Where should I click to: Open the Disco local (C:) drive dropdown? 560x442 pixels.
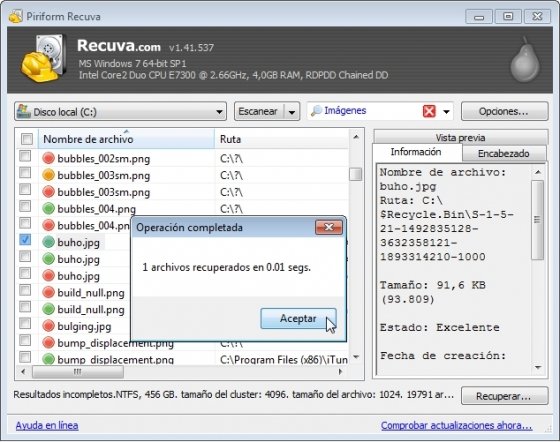[x=219, y=112]
